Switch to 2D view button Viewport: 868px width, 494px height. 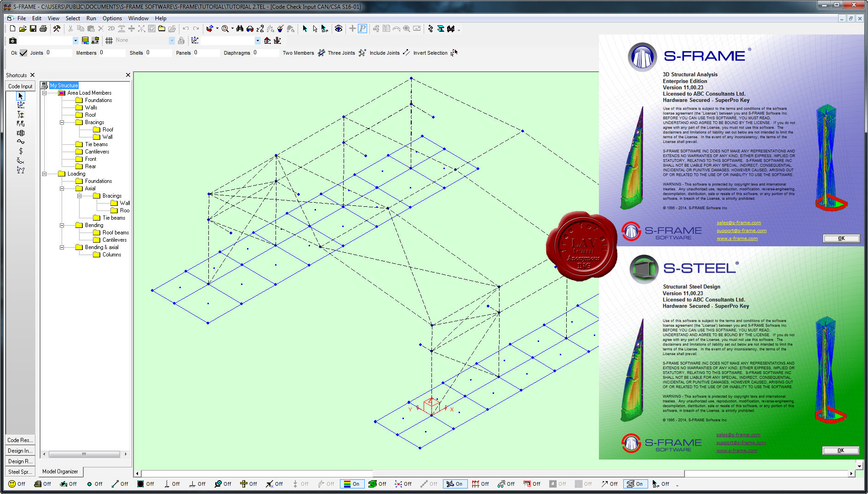111,28
